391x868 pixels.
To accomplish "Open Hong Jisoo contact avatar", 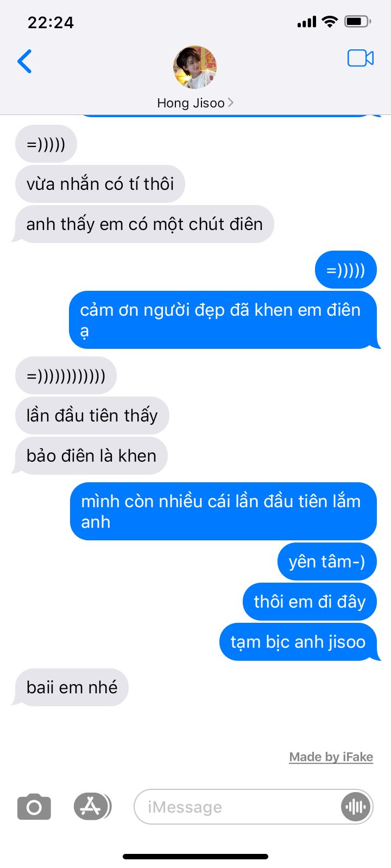I will click(195, 67).
